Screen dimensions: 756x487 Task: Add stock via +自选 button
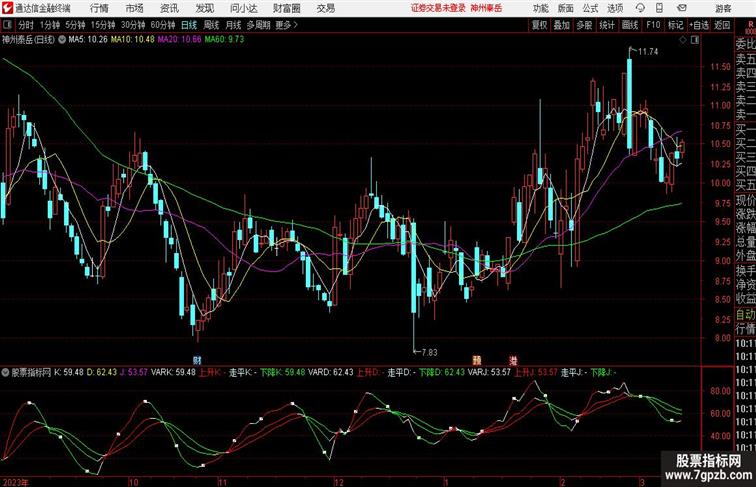pos(699,25)
